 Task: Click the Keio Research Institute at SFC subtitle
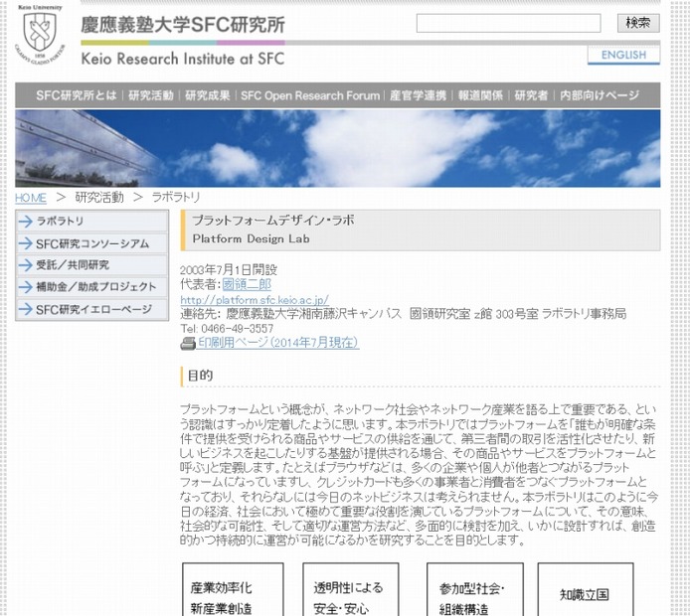[183, 59]
